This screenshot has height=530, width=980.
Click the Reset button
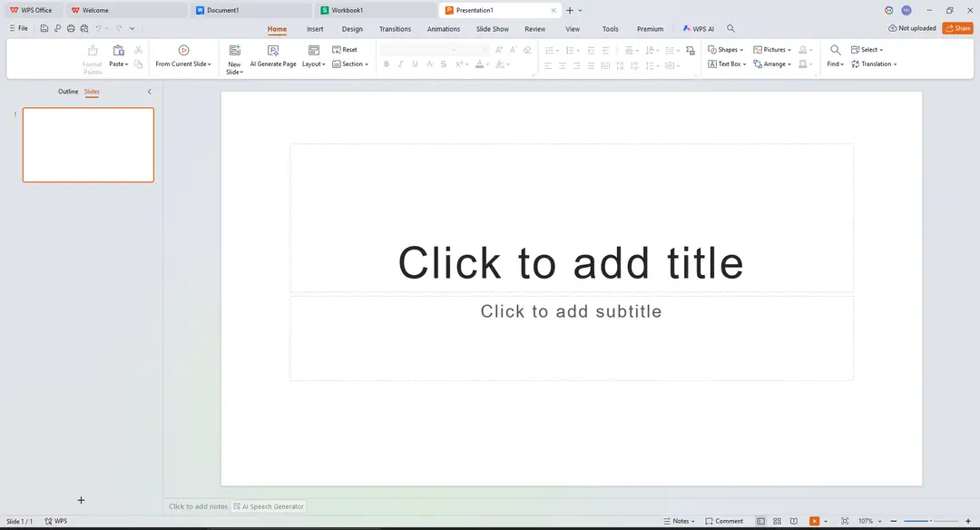click(345, 50)
